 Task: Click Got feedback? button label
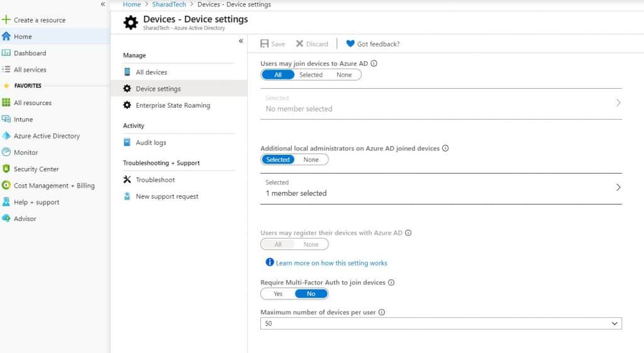[x=378, y=44]
